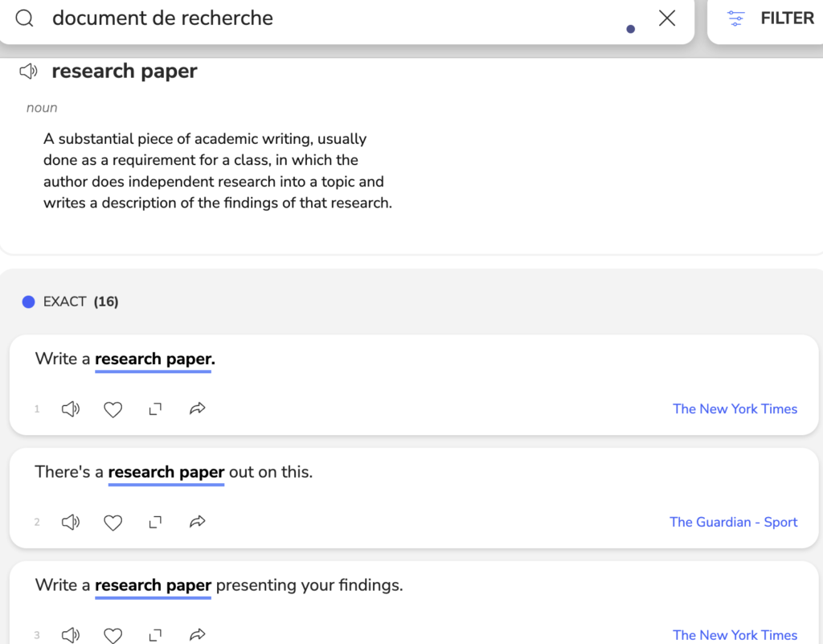Image resolution: width=823 pixels, height=644 pixels.
Task: Play audio for sentence 2
Action: tap(71, 523)
